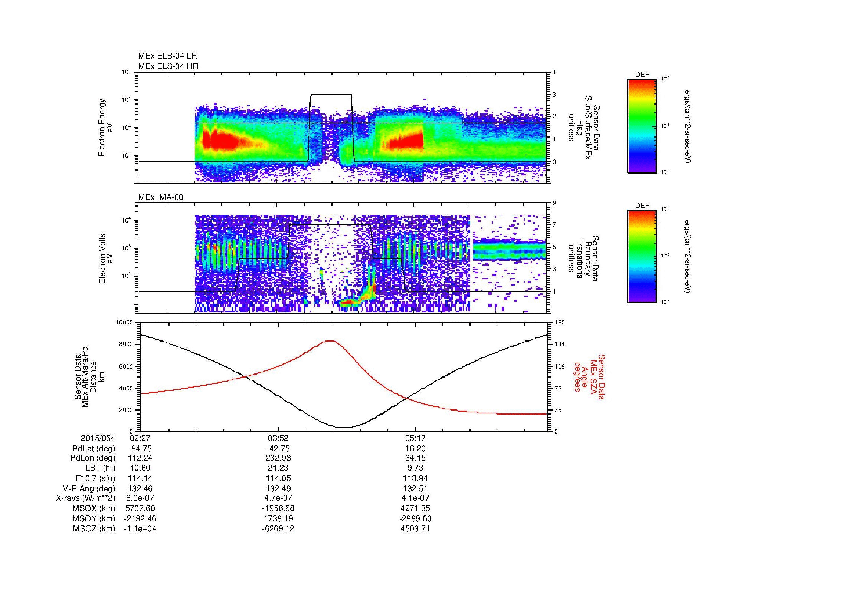Click the LST (hr) row label
The image size is (868, 613).
point(100,468)
